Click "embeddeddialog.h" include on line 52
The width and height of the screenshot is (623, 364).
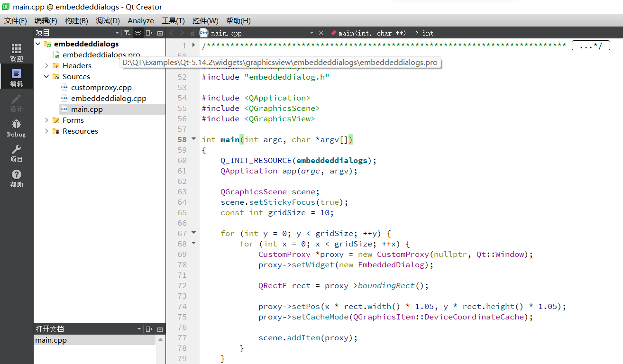click(x=287, y=77)
